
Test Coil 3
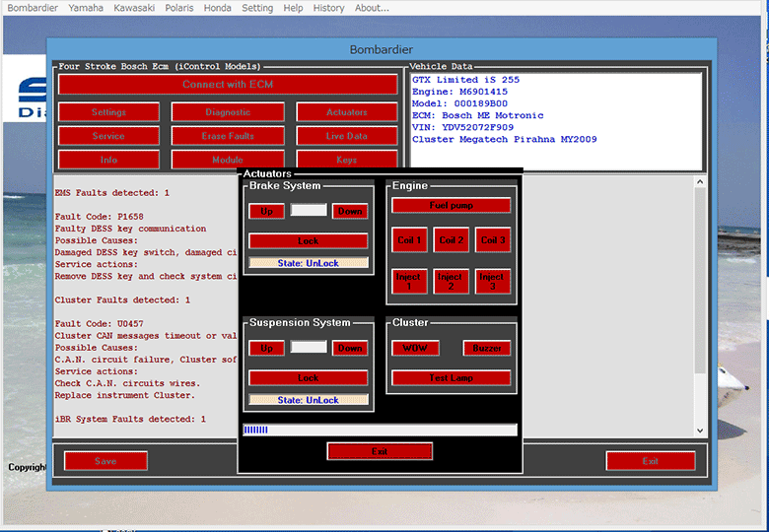(493, 240)
